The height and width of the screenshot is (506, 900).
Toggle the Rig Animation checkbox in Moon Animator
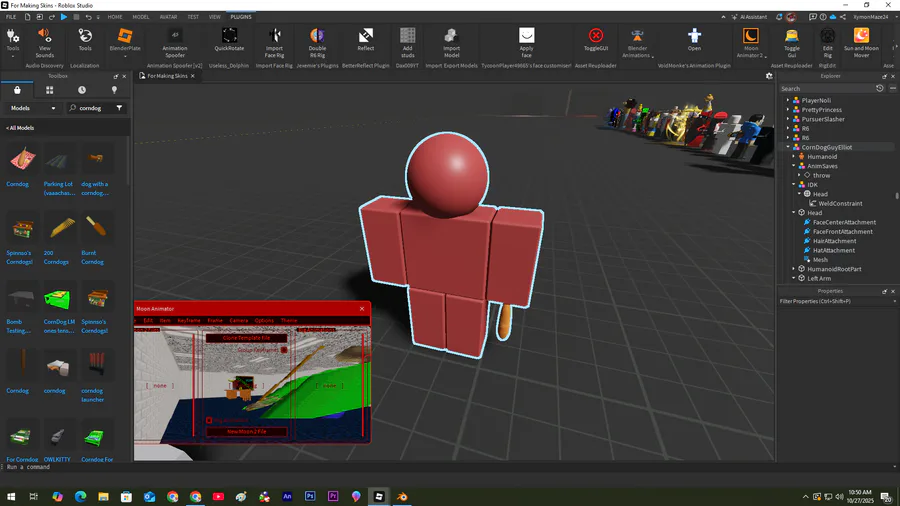coord(209,420)
